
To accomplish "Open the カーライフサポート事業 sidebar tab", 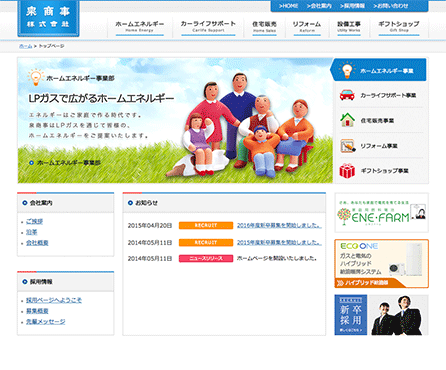I will 381,95.
